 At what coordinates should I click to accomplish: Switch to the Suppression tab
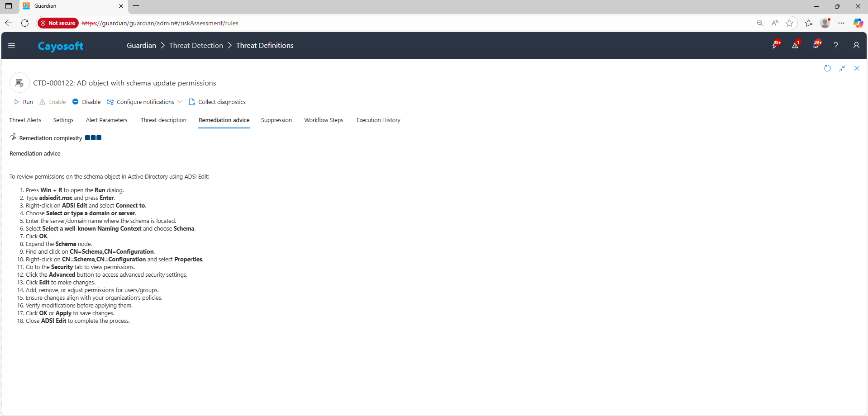tap(276, 120)
